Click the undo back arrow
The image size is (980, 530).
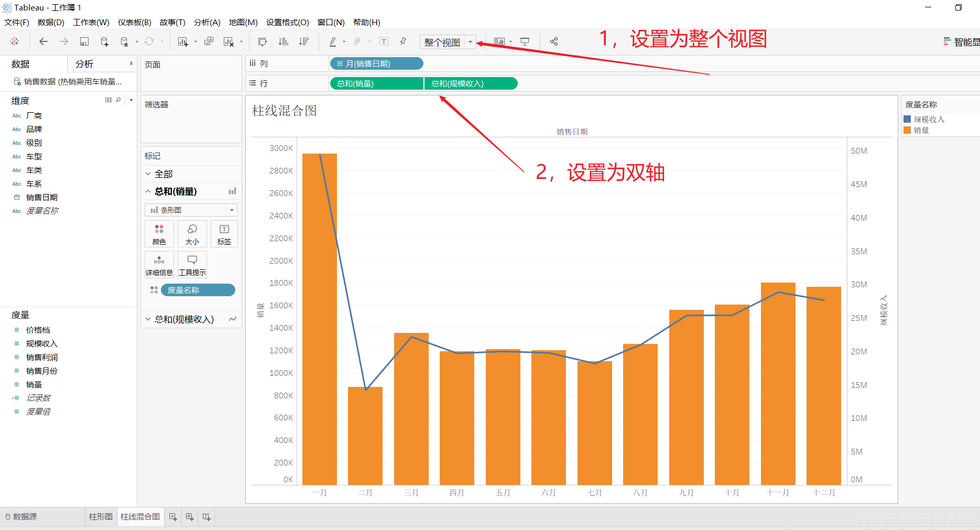coord(43,41)
